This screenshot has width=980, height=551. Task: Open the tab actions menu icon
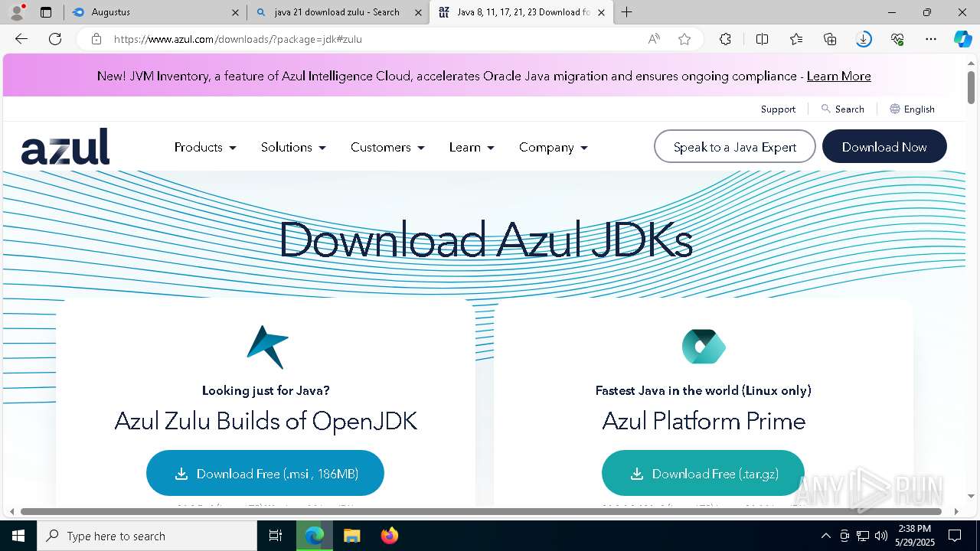pos(46,12)
